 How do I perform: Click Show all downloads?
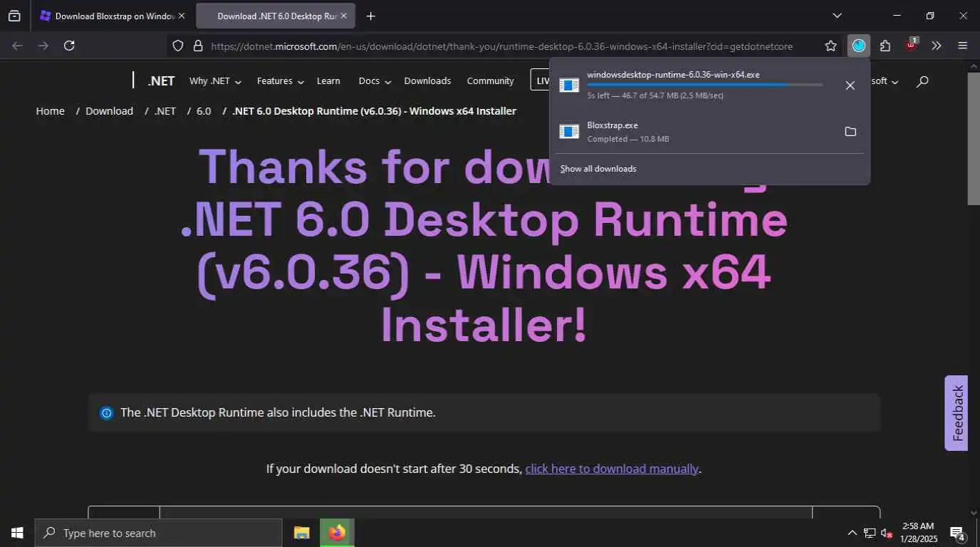[598, 169]
